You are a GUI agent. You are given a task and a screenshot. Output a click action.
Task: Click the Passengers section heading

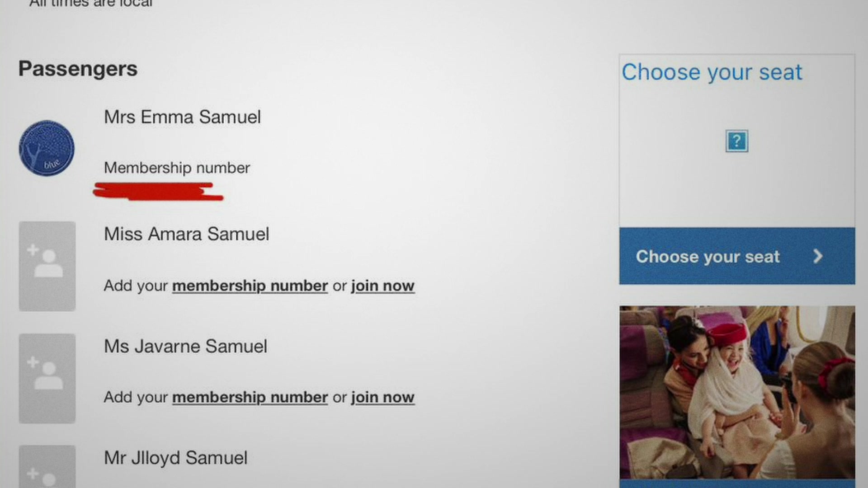78,69
